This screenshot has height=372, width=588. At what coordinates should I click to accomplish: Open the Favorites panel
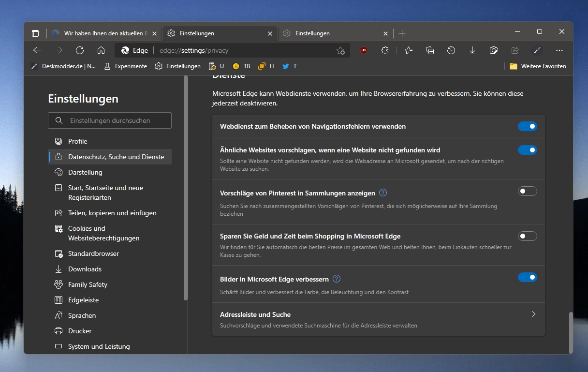(409, 50)
